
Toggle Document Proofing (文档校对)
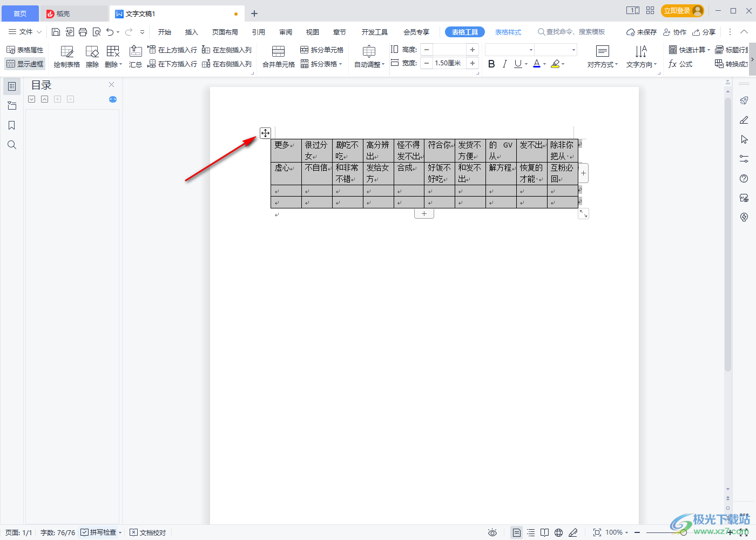pyautogui.click(x=148, y=532)
